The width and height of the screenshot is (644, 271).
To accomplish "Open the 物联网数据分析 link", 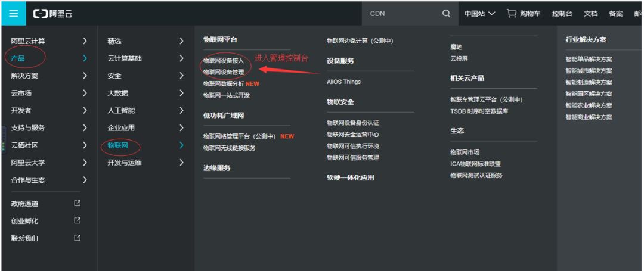I will pyautogui.click(x=224, y=83).
